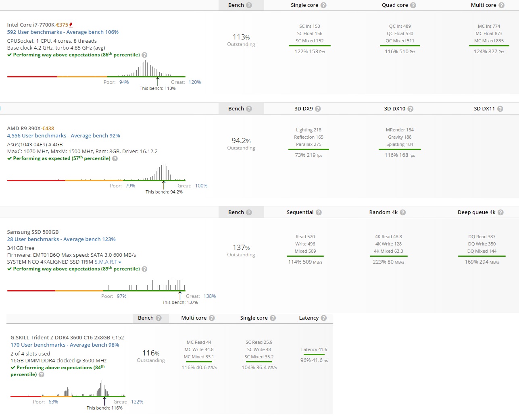Image resolution: width=519 pixels, height=420 pixels.
Task: Click CPU Great 120% value
Action: (195, 82)
